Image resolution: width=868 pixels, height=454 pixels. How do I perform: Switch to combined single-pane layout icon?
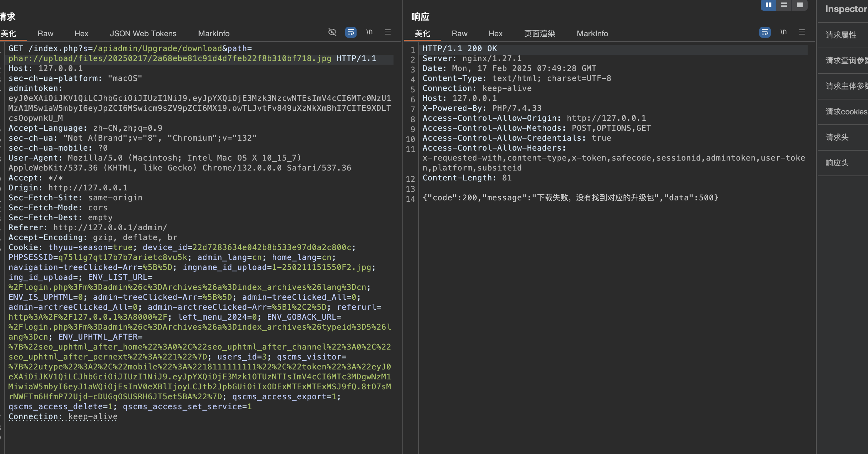click(x=799, y=5)
